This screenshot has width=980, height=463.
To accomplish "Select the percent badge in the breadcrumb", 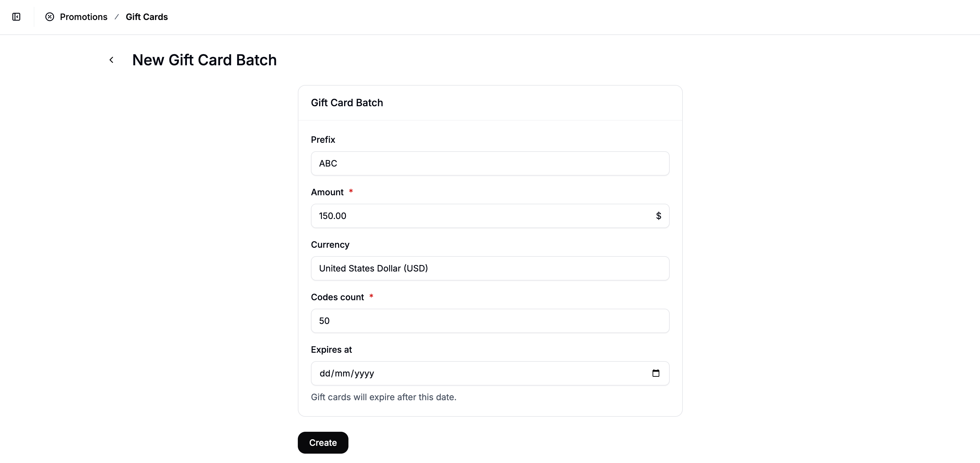I will tap(49, 17).
